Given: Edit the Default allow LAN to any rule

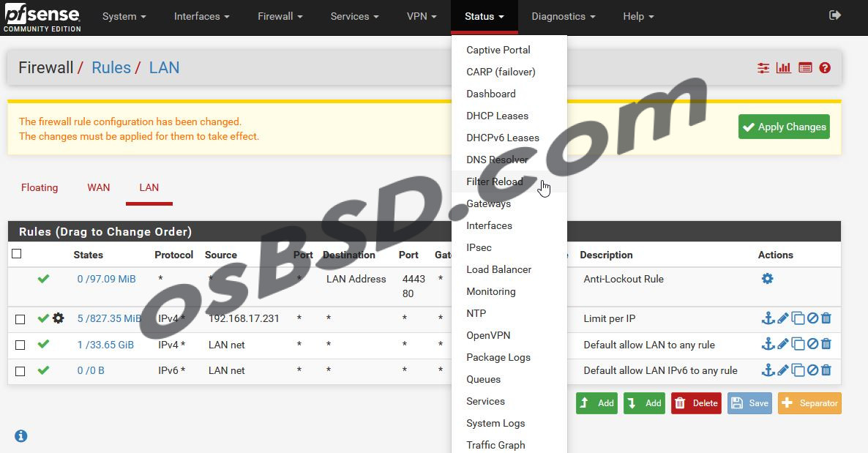Looking at the screenshot, I should click(x=783, y=344).
